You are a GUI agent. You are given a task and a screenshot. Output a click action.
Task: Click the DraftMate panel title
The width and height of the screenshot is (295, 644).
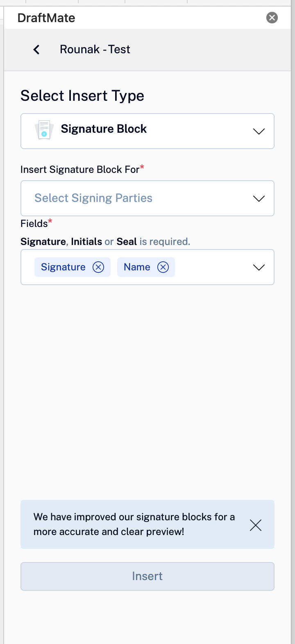(x=46, y=18)
